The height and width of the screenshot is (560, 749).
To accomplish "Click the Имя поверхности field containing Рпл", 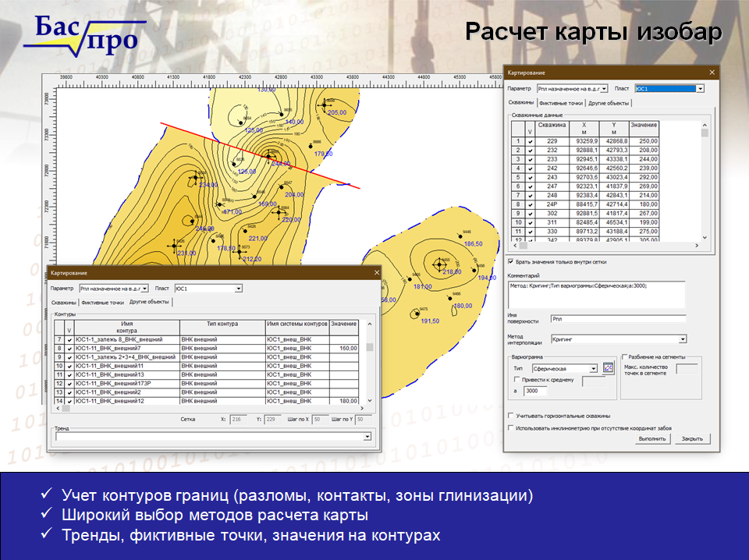I will tap(619, 318).
